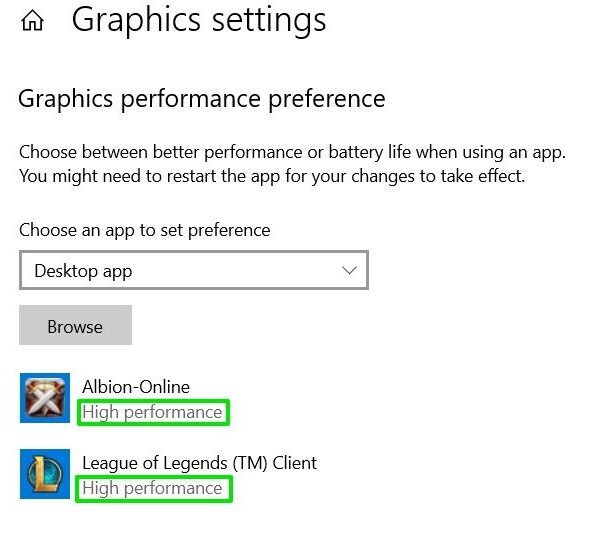Click the word 'preference' in section heading

pos(327,99)
